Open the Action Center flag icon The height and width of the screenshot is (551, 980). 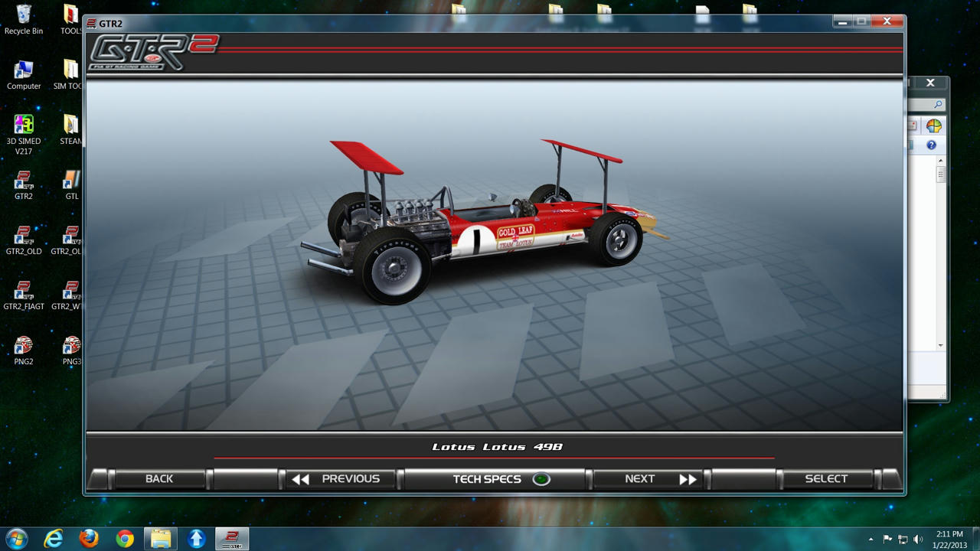887,540
